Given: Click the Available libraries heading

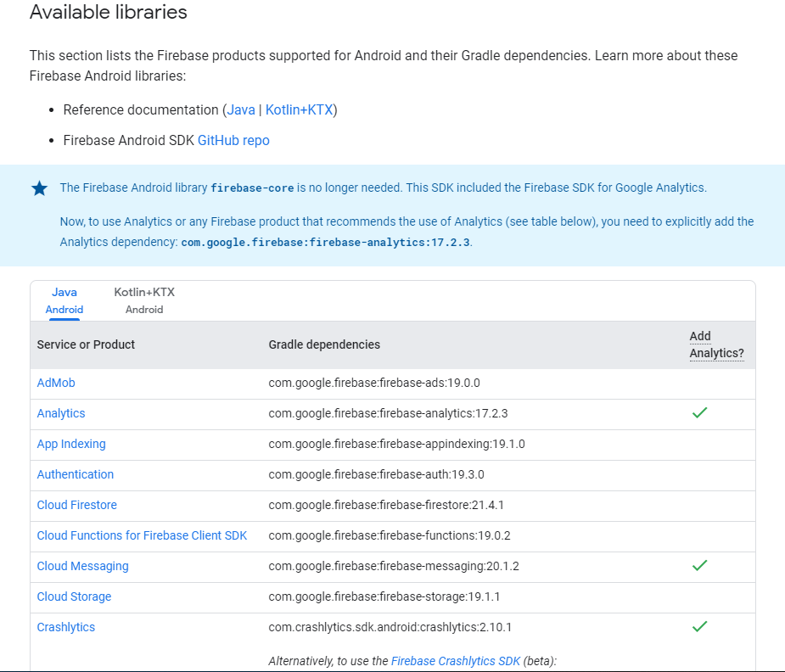Looking at the screenshot, I should coord(108,12).
